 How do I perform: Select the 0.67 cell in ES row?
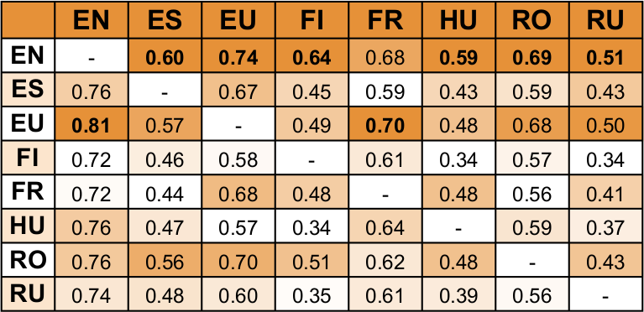click(238, 90)
